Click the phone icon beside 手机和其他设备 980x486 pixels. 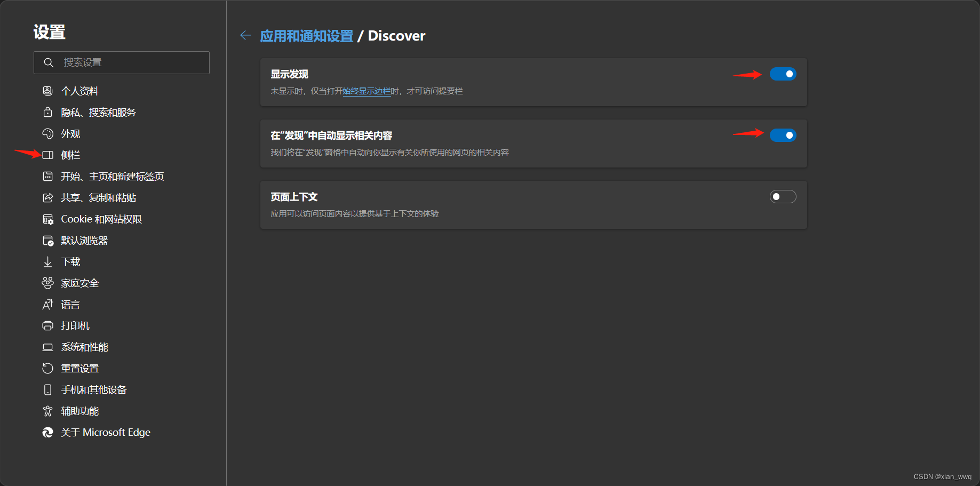pos(47,389)
